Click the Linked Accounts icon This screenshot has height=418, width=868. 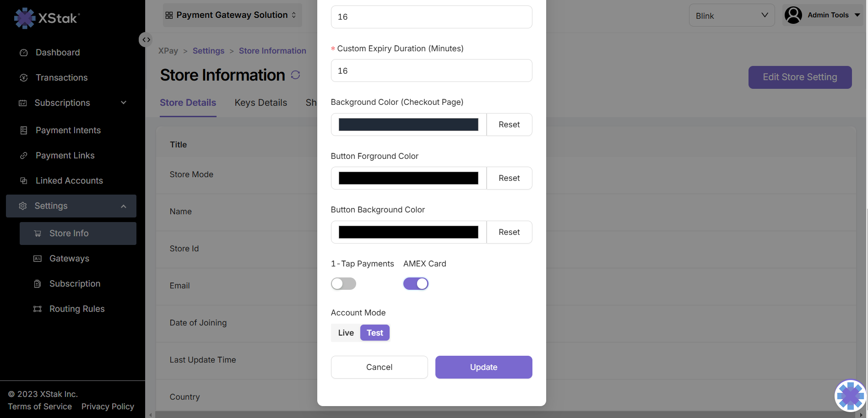(24, 181)
